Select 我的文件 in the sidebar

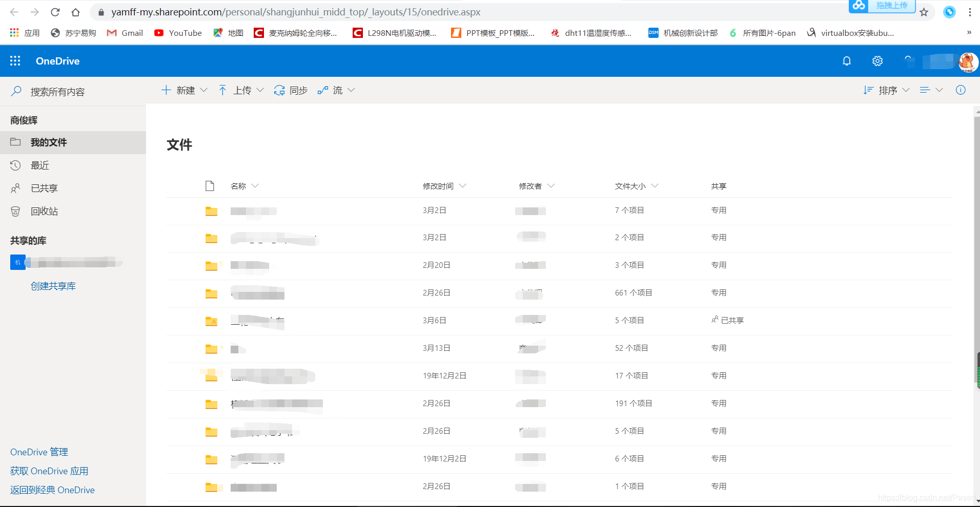click(73, 142)
